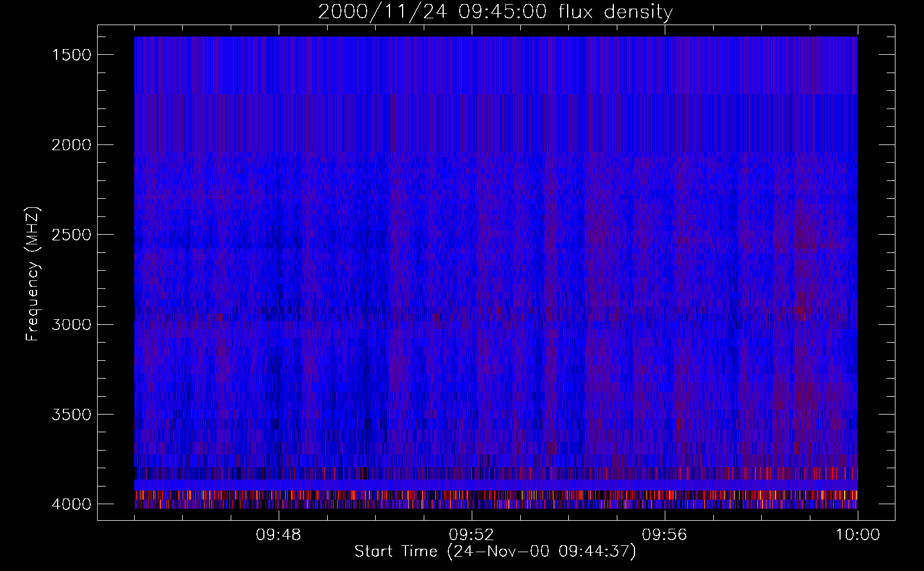Click the 09:48 time tick label

tap(279, 535)
